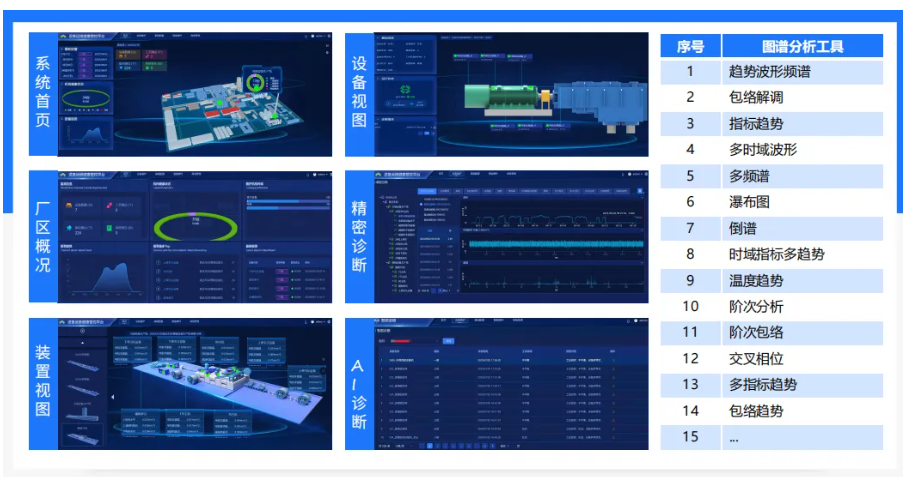Click the blue query button in AI诊断
Viewport: 909px width, 477px height.
pyautogui.click(x=448, y=341)
